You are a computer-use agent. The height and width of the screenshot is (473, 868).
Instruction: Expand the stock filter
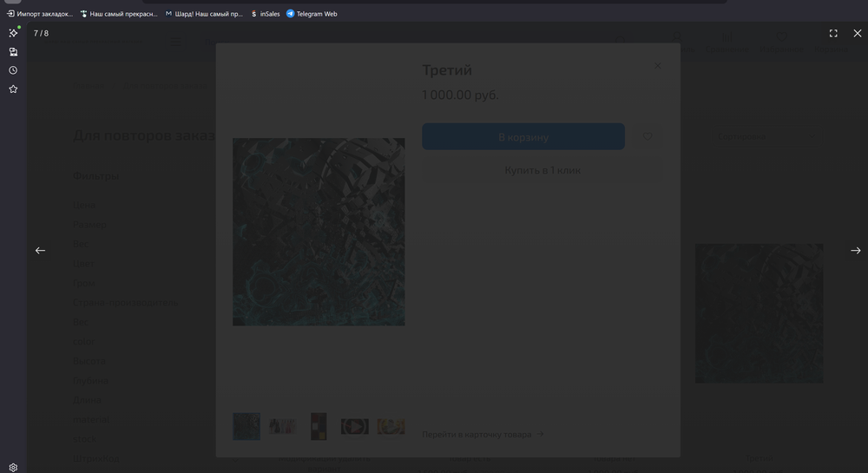(x=85, y=438)
